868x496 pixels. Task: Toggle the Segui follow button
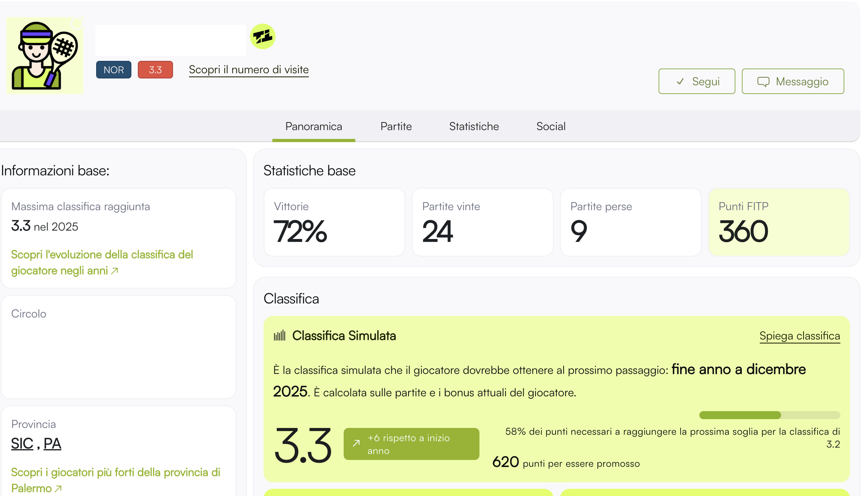coord(697,81)
